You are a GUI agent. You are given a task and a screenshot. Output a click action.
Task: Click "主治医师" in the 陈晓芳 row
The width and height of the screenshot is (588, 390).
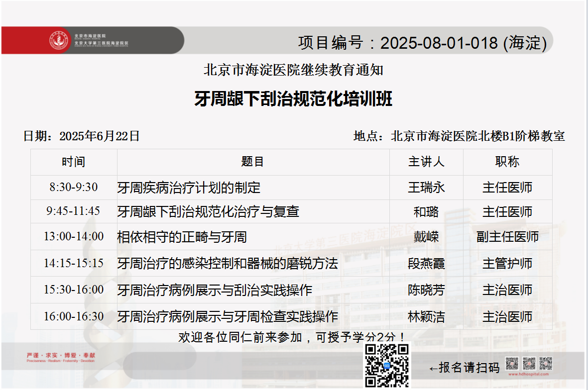click(507, 290)
